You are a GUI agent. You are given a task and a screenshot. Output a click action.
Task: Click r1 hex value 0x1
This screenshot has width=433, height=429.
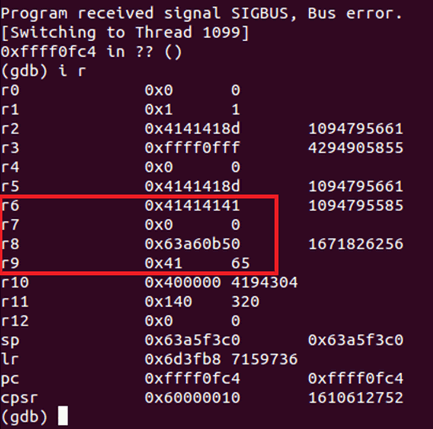point(159,110)
